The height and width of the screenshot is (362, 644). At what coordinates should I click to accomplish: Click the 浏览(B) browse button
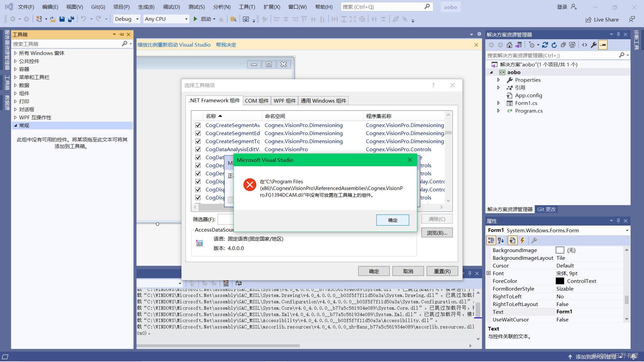(437, 232)
